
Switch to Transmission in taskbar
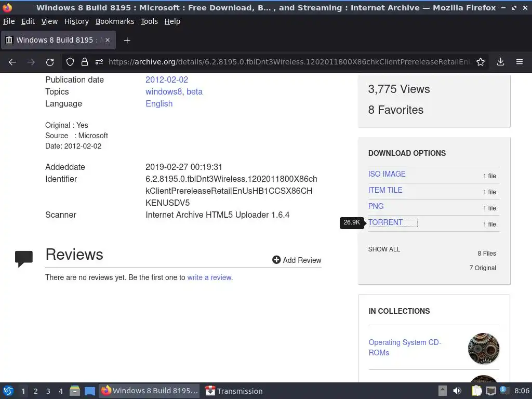point(234,391)
